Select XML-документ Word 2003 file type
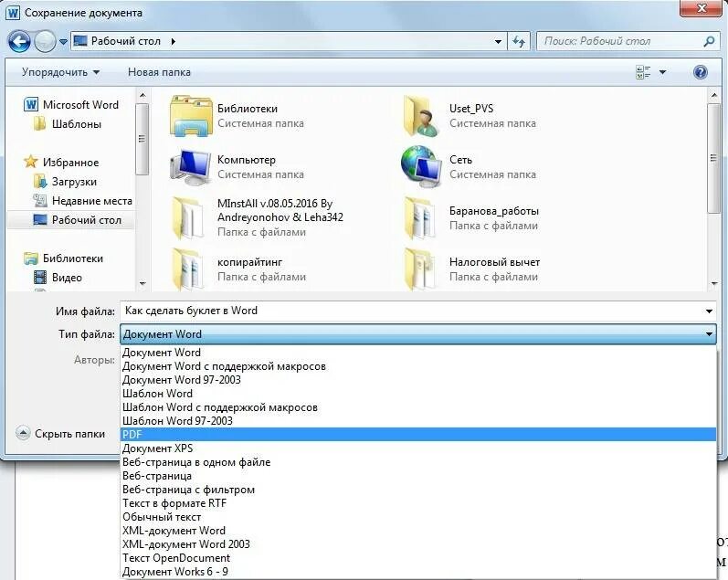This screenshot has height=580, width=728. [x=417, y=544]
